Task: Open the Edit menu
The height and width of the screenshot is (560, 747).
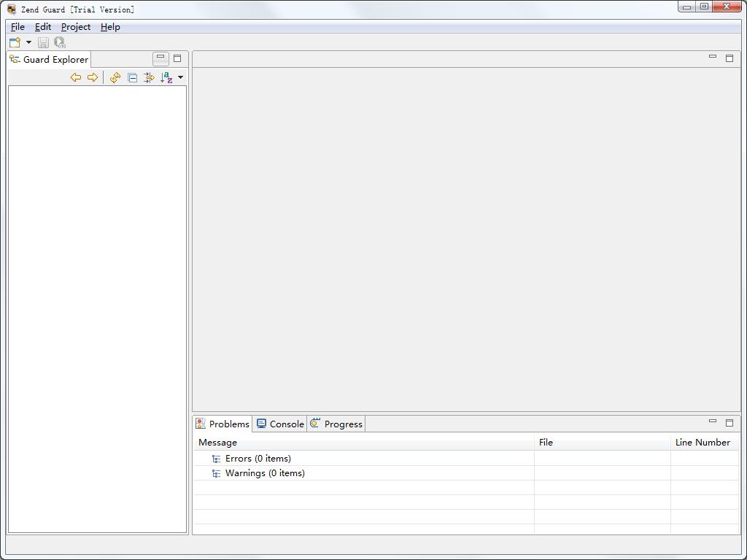Action: [43, 27]
